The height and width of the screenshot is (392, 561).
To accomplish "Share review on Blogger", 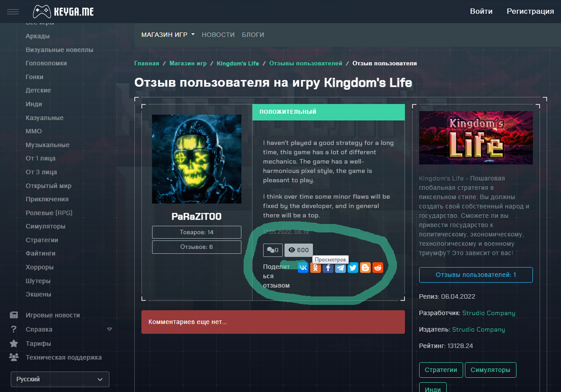I will (x=366, y=268).
